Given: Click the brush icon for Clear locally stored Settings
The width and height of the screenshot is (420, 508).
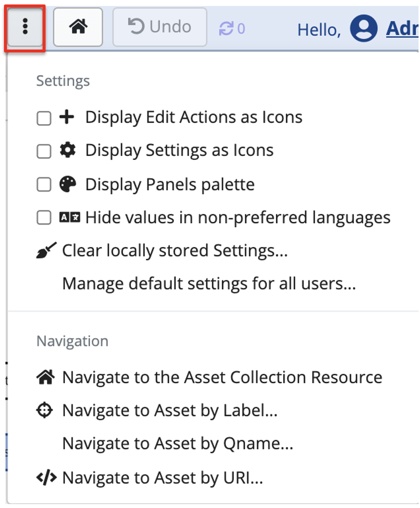Looking at the screenshot, I should pos(45,250).
